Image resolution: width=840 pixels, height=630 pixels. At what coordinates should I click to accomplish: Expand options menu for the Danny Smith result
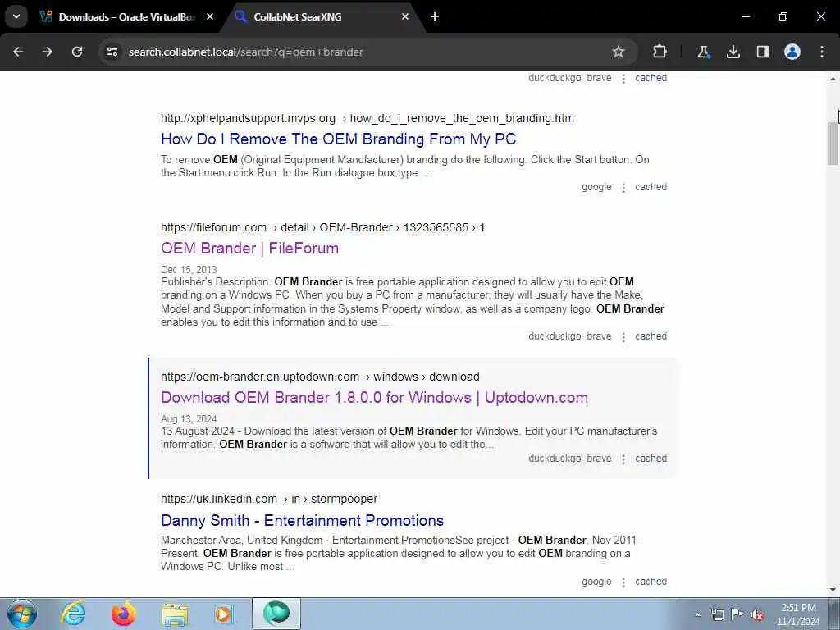pos(623,582)
